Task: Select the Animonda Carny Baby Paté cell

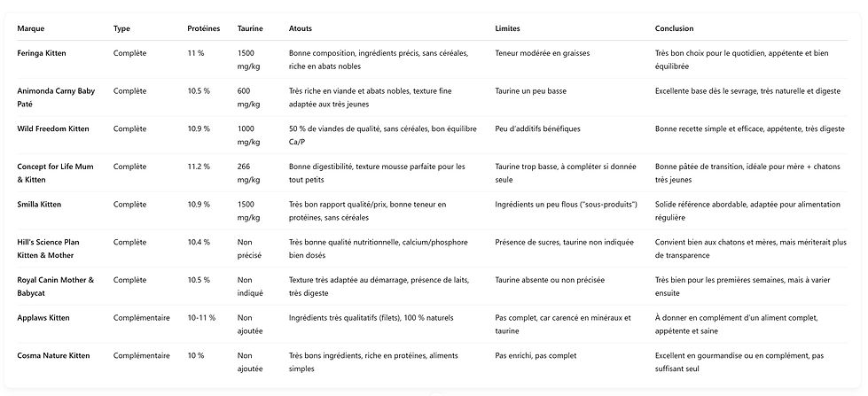Action: point(55,97)
